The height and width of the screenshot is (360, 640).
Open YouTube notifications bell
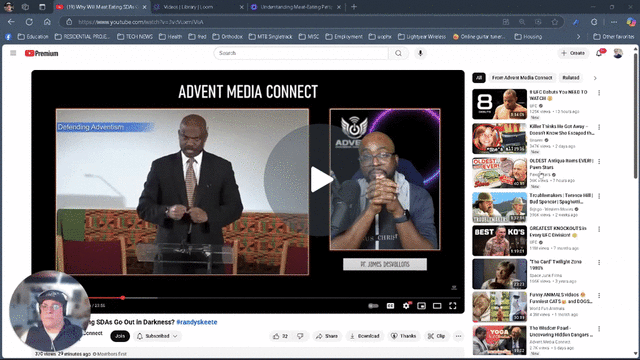coord(599,53)
